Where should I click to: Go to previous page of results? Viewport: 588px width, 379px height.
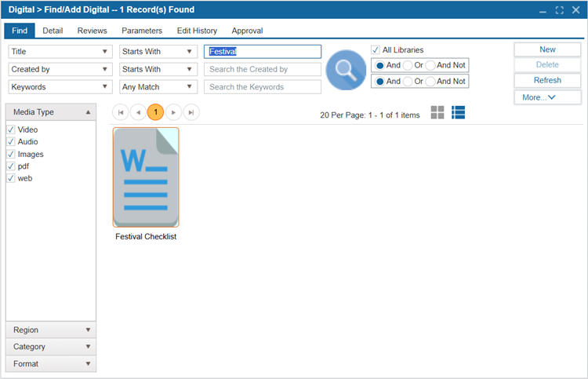(x=138, y=112)
